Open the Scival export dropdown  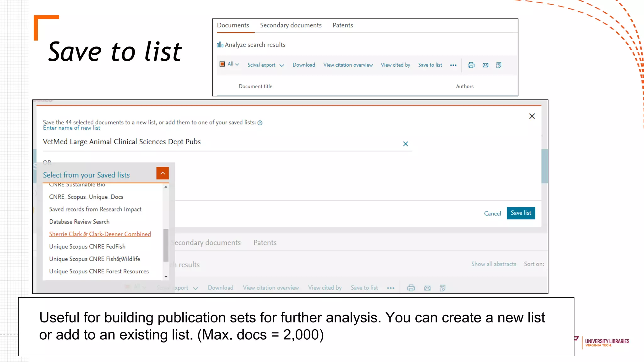[266, 65]
